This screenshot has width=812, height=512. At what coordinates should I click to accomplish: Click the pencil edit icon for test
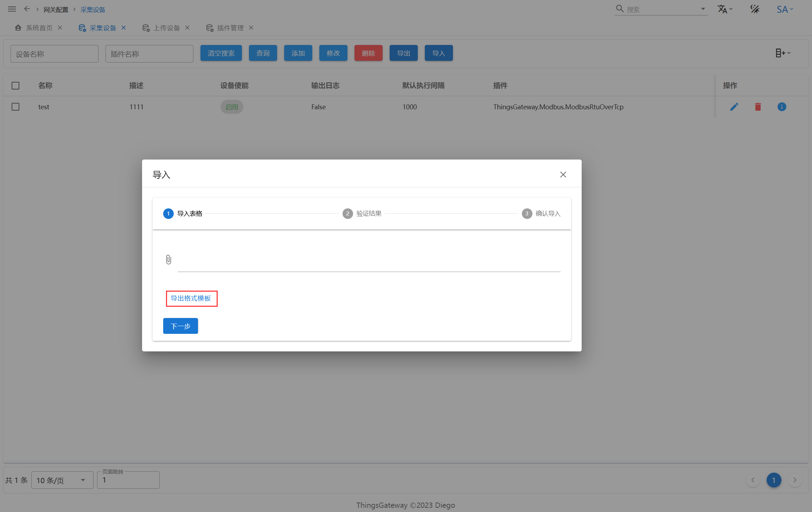click(x=734, y=107)
